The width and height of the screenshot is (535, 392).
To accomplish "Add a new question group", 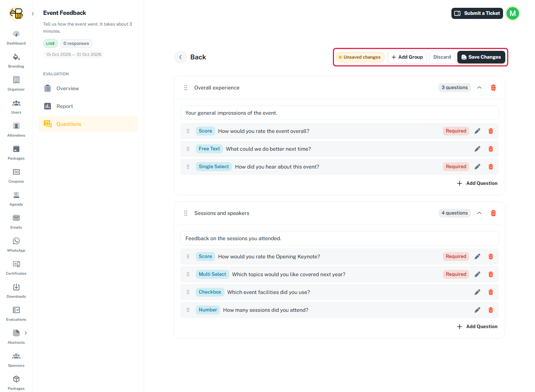I will pyautogui.click(x=407, y=57).
